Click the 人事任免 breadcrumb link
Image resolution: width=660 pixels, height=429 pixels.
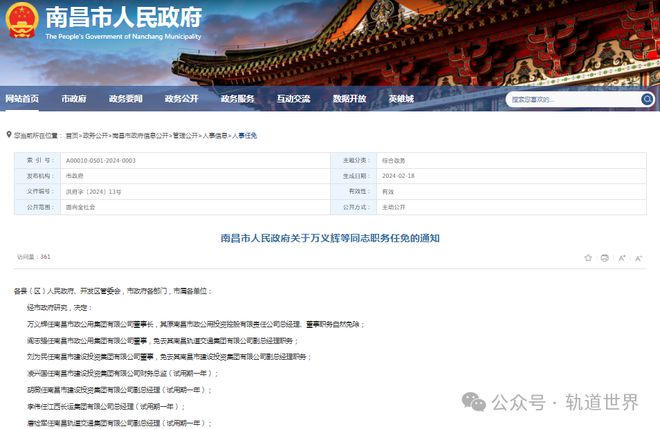[244, 136]
